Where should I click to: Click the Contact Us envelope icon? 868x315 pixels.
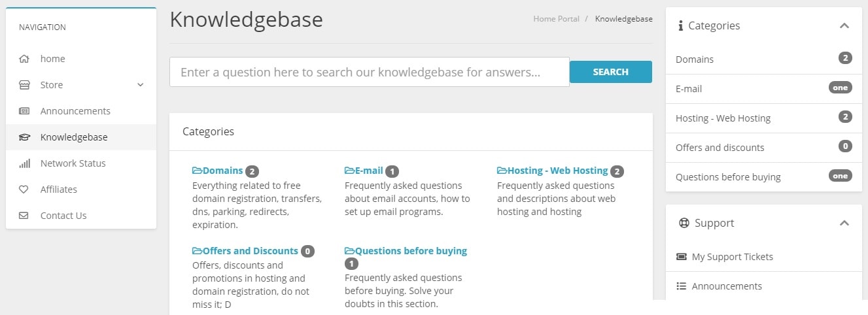(24, 216)
